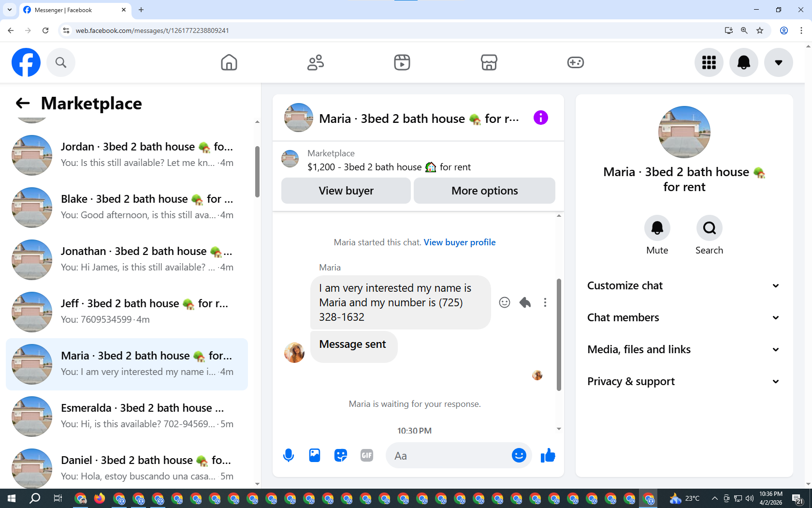
Task: Open the browser zoom icon
Action: pyautogui.click(x=744, y=30)
